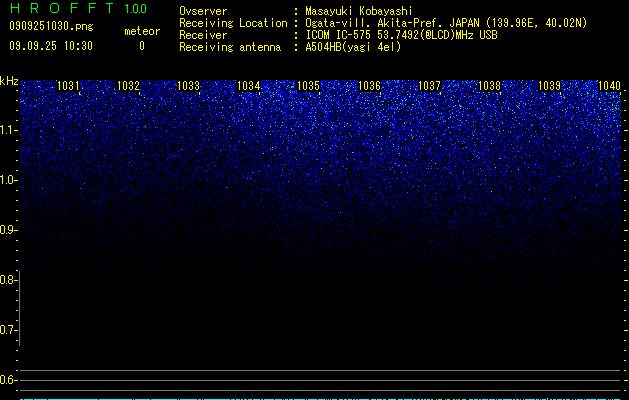
Task: Click the 1.1 kHz frequency label
Action: point(8,130)
